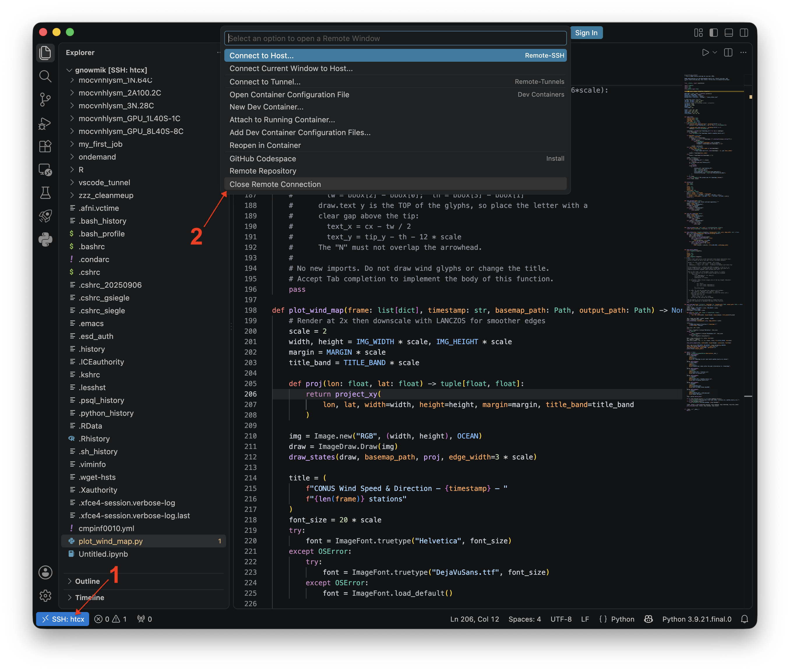
Task: Choose Reopen in Container
Action: click(x=395, y=146)
